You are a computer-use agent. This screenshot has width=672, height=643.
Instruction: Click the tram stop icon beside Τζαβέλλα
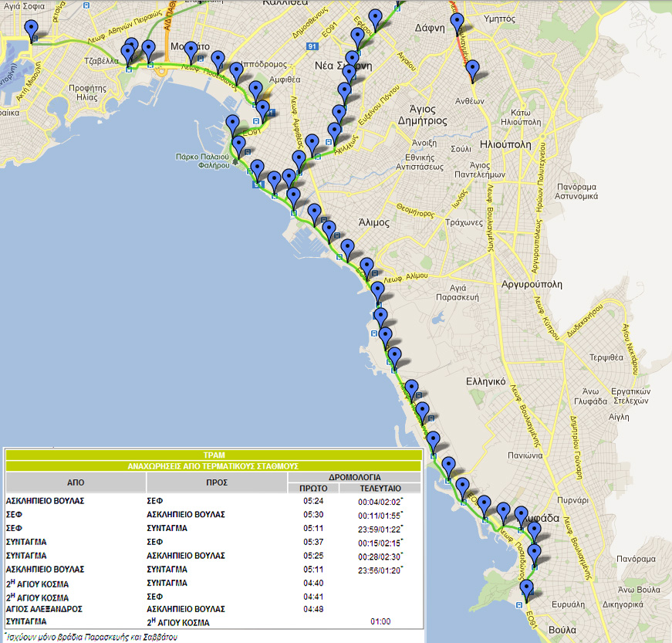(x=128, y=69)
